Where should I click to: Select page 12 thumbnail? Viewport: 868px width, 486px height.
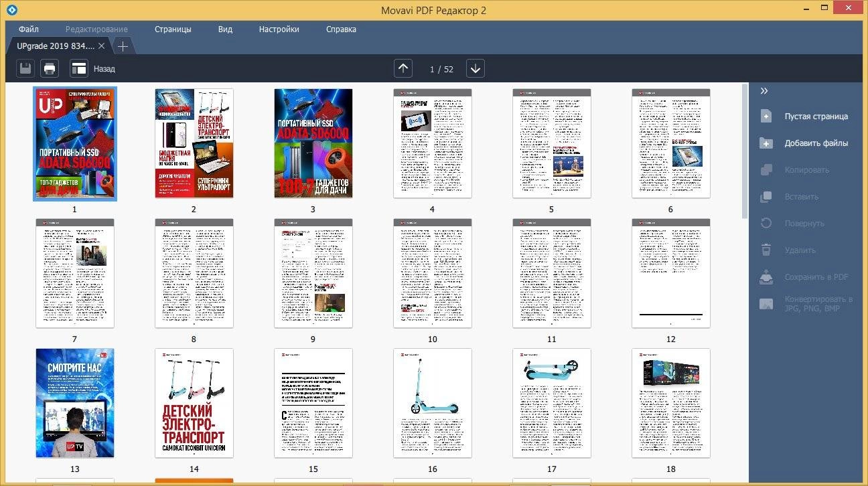(670, 273)
